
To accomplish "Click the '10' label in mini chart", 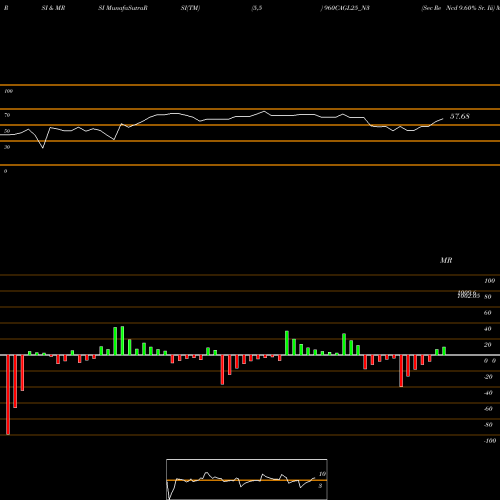I will coord(322,474).
